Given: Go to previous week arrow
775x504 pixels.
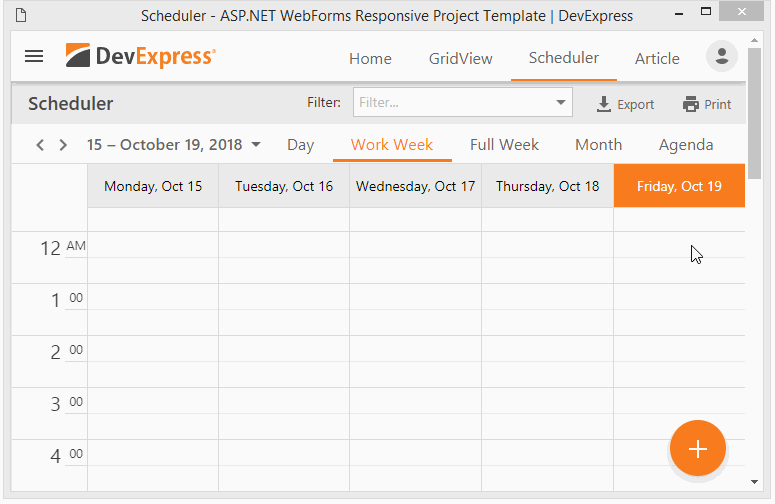Looking at the screenshot, I should point(40,145).
